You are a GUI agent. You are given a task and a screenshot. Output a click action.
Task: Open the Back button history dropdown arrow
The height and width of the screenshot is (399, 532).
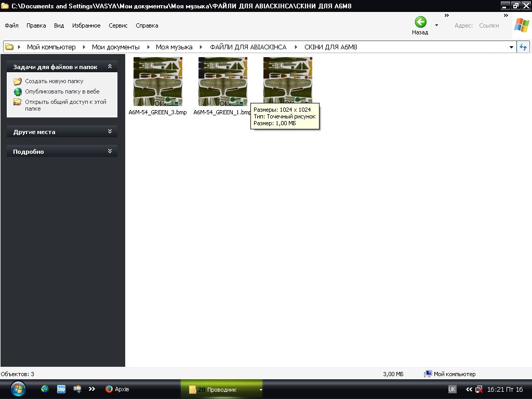[x=436, y=25]
